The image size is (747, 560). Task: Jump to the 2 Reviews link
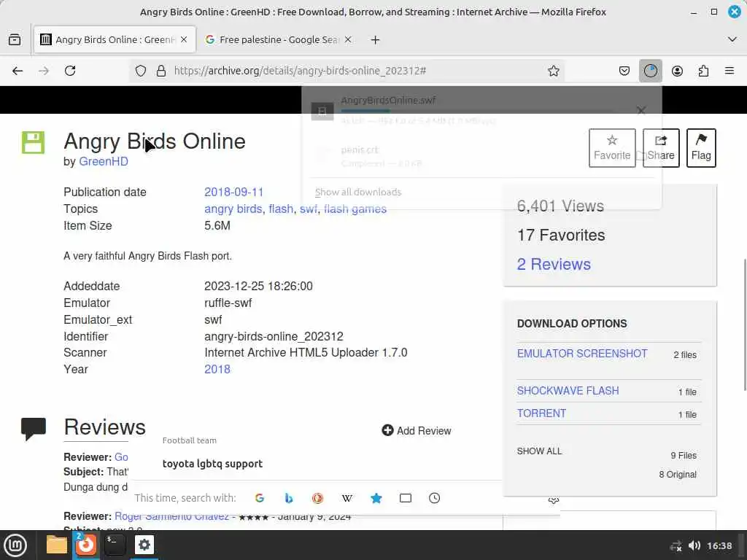[554, 264]
